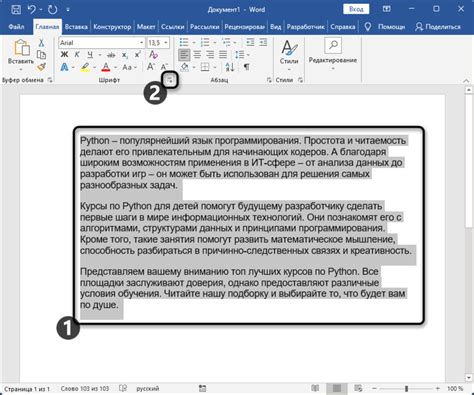
Task: Sort the selected text alphabetically
Action: (x=230, y=67)
